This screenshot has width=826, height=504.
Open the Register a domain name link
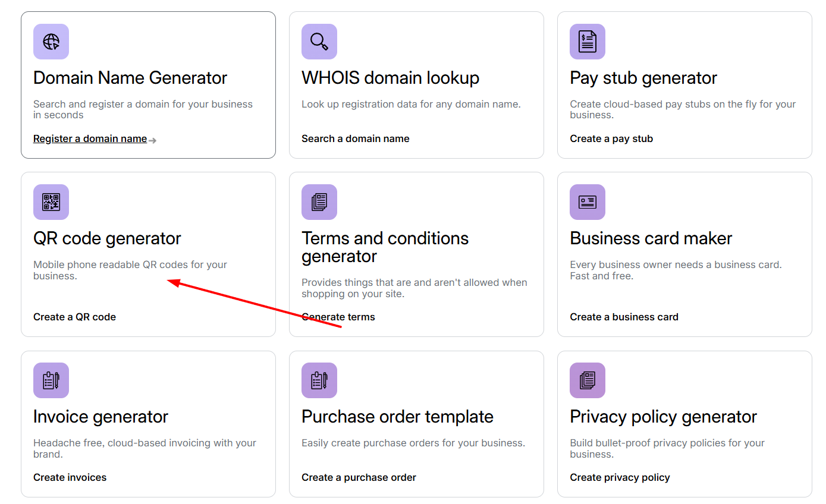click(90, 138)
